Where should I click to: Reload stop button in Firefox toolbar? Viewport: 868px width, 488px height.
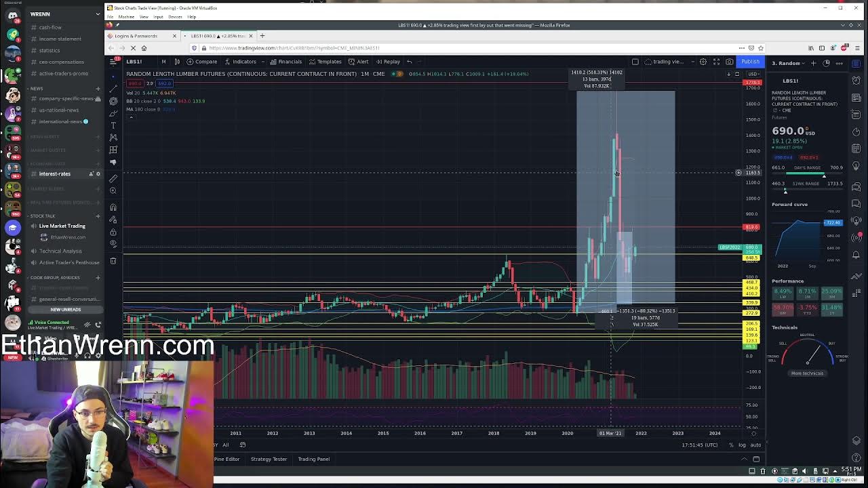133,48
